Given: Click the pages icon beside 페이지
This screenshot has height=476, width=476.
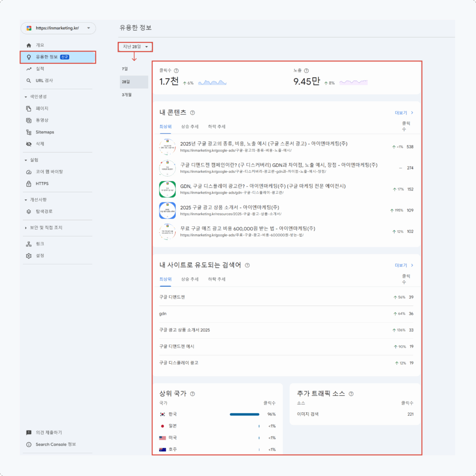Looking at the screenshot, I should (29, 108).
